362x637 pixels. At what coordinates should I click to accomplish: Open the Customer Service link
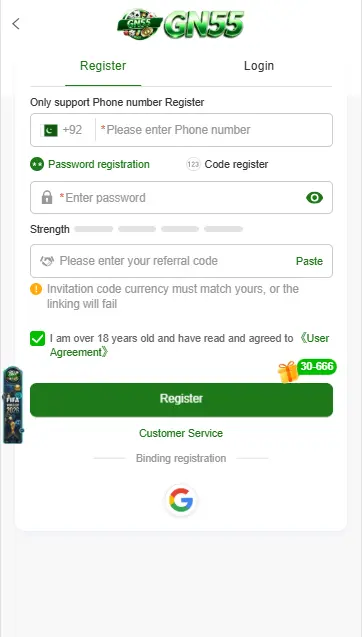point(181,433)
